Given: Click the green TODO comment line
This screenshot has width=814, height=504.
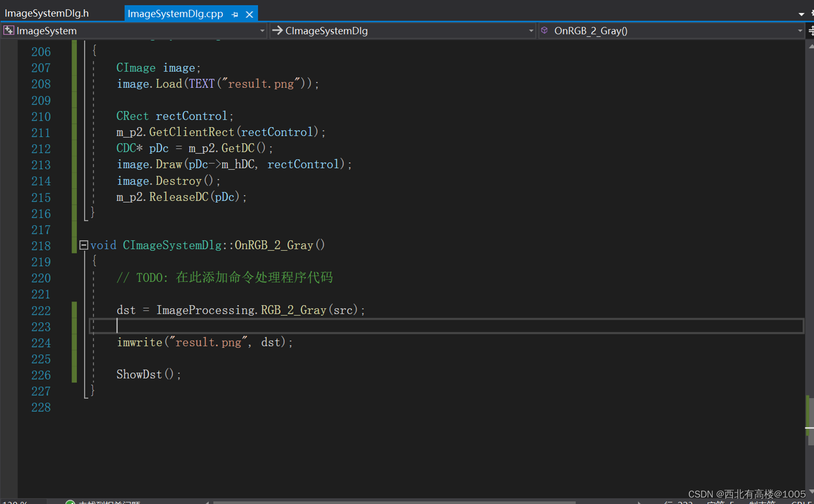Looking at the screenshot, I should point(224,277).
